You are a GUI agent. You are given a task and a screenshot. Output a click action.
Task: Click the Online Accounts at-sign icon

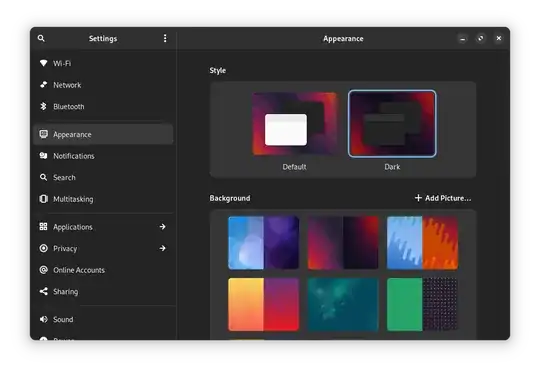[43, 270]
